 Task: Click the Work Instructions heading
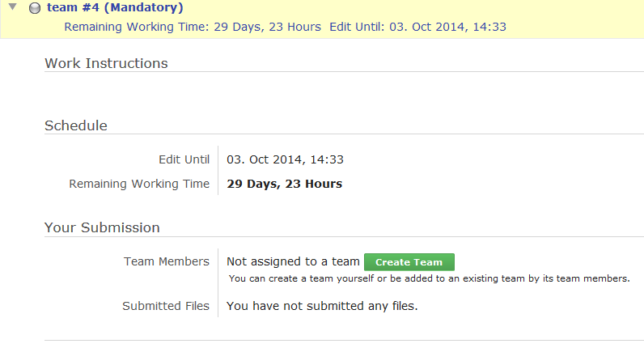tap(106, 63)
